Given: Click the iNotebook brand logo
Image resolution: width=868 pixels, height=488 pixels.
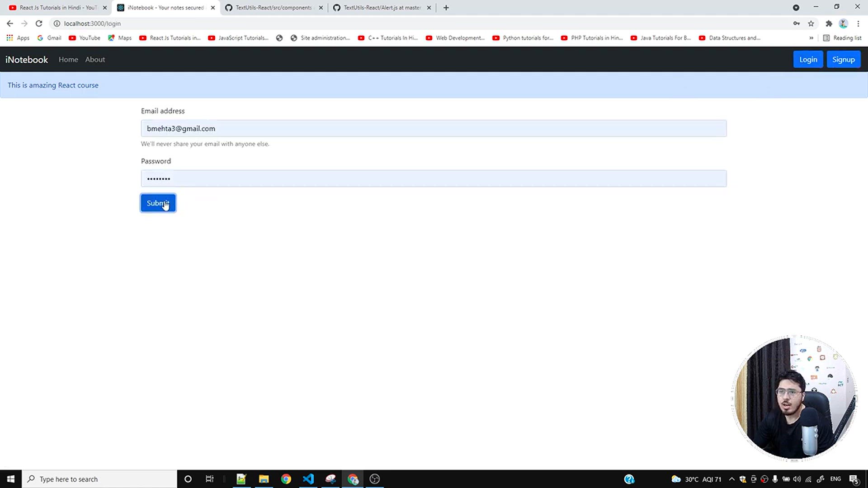Looking at the screenshot, I should coord(27,60).
